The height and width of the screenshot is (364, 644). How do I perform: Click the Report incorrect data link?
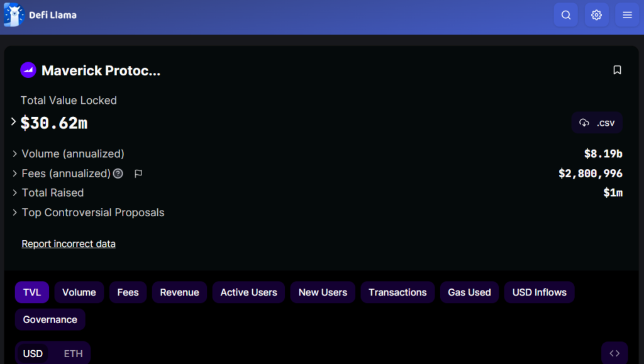(69, 244)
